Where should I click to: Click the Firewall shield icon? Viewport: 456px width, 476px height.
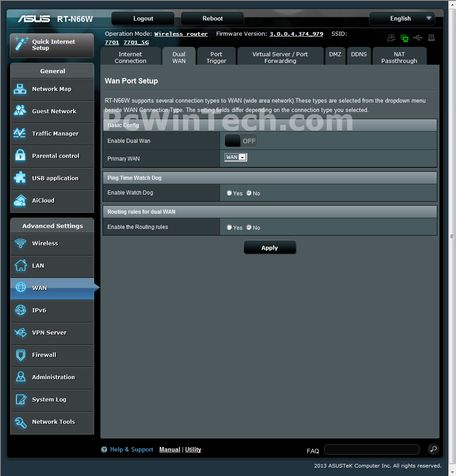click(21, 355)
